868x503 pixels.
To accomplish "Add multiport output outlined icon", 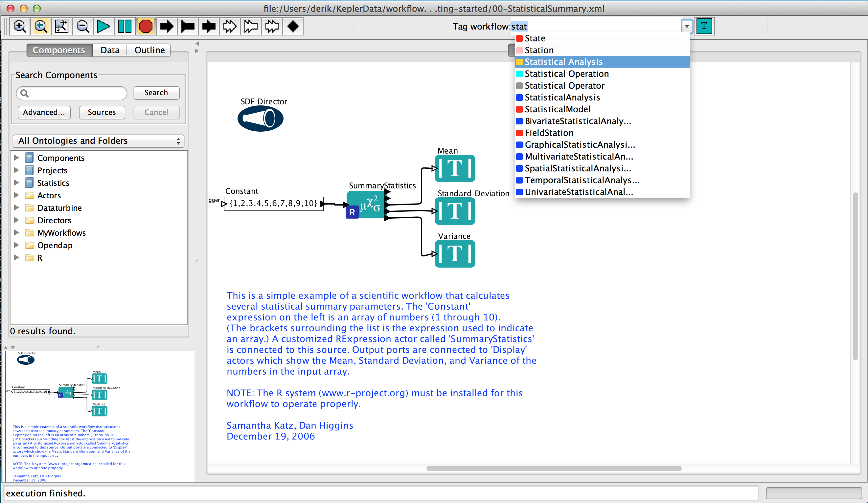I will click(x=251, y=27).
